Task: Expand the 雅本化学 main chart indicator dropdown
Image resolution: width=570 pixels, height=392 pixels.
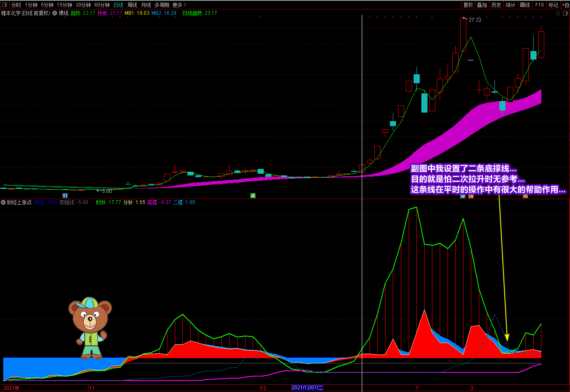Action: point(55,13)
